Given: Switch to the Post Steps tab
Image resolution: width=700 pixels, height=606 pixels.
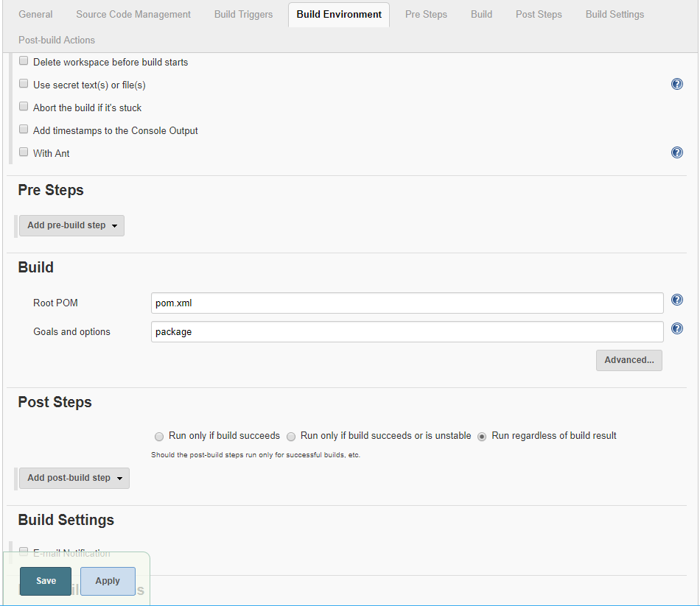Looking at the screenshot, I should click(x=539, y=14).
